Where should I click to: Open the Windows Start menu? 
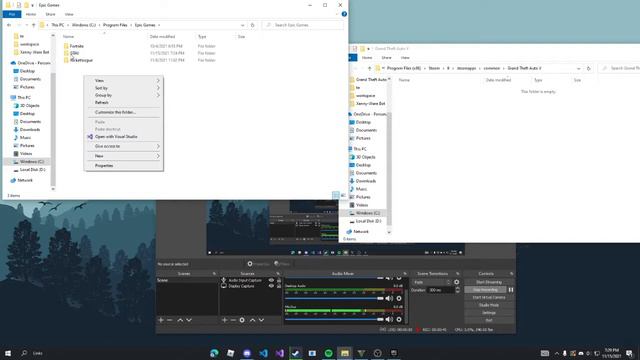[x=8, y=353]
